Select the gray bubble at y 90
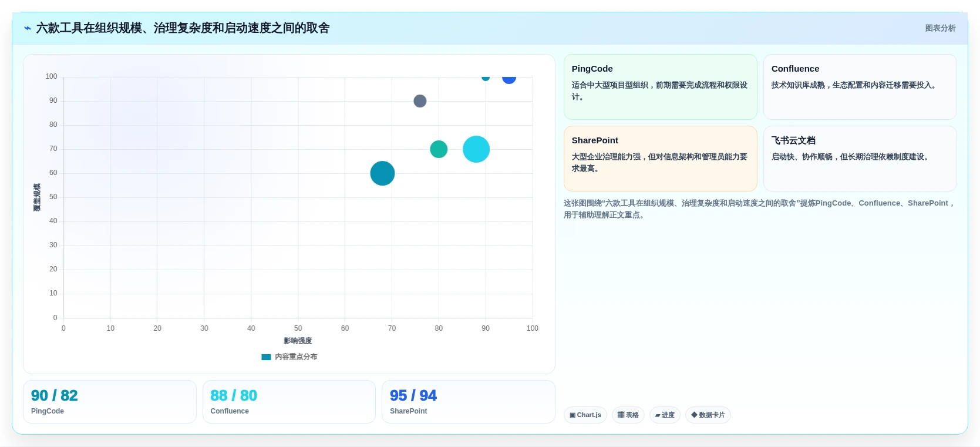The image size is (980, 447). tap(420, 101)
